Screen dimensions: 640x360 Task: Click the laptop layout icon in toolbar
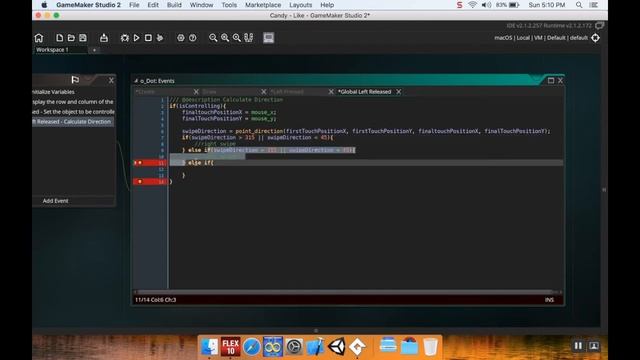pos(269,38)
